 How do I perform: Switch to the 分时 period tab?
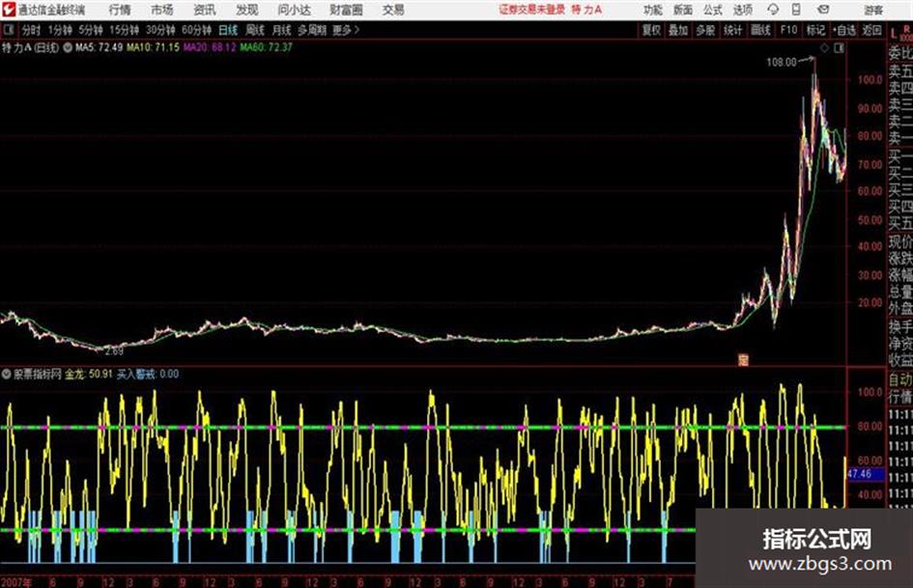[31, 30]
